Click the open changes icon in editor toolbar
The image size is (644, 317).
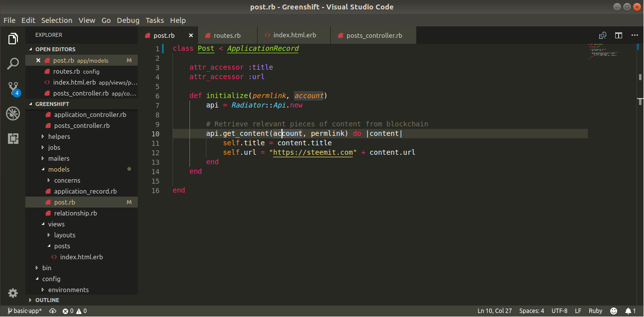pos(603,35)
